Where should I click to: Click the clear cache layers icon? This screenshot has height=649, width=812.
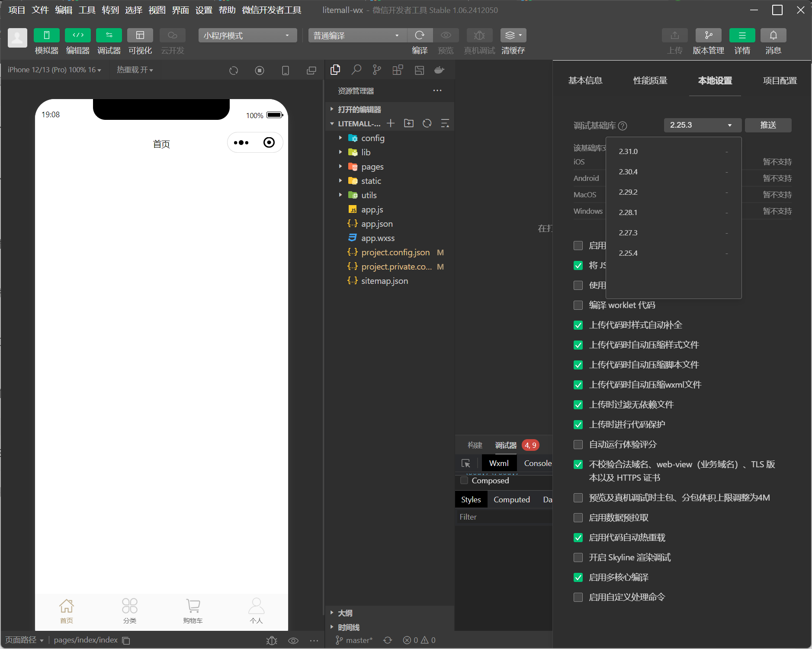pyautogui.click(x=513, y=35)
